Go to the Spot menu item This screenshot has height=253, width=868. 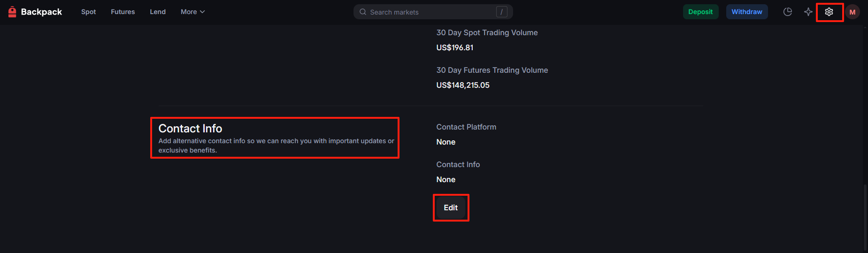click(x=88, y=12)
